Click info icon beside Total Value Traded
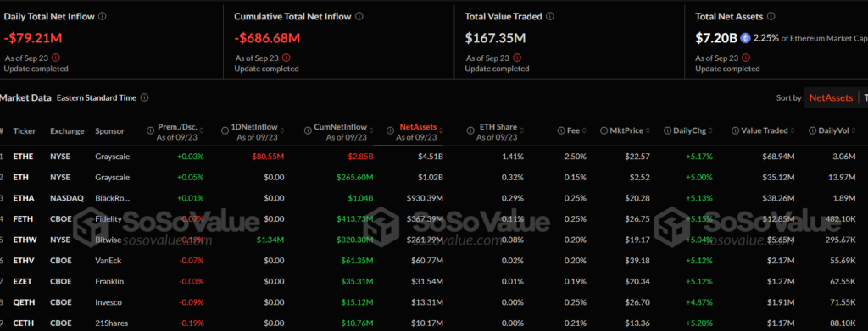This screenshot has width=868, height=331. [x=549, y=17]
